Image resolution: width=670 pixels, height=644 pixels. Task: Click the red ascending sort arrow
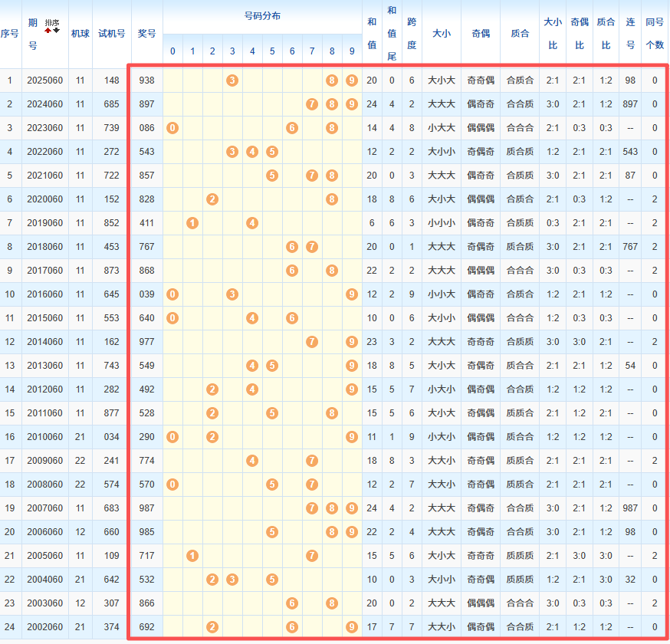point(48,30)
